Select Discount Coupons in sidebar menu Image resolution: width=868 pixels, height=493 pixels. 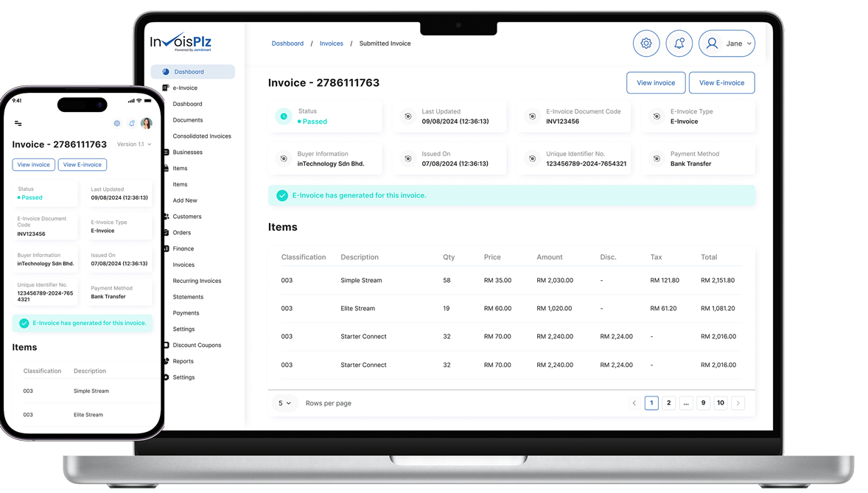[197, 345]
